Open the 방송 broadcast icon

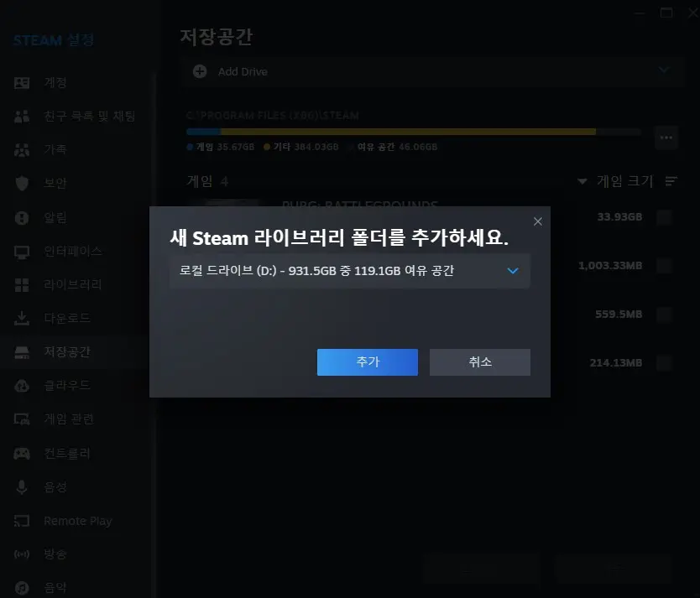pyautogui.click(x=24, y=554)
